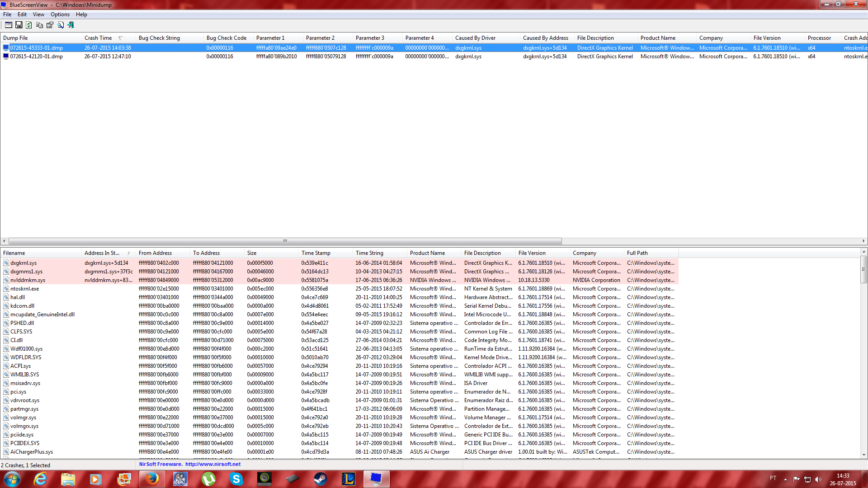
Task: Sort crashes by Dump File column
Action: 41,38
